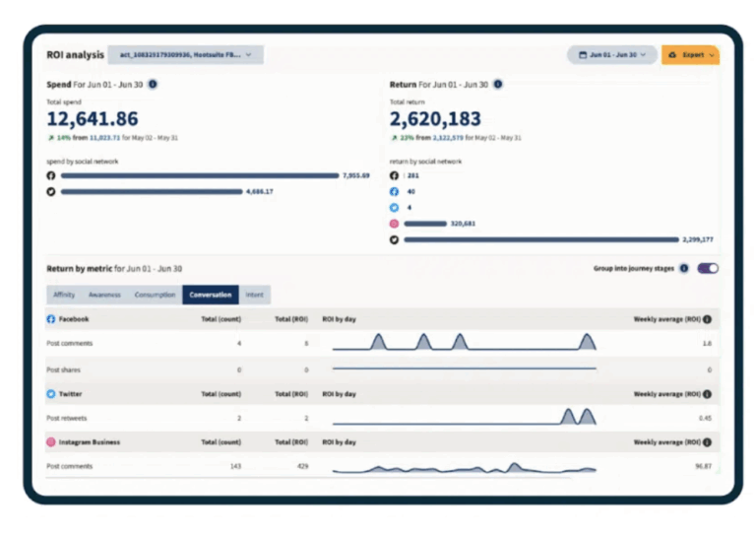This screenshot has width=756, height=536.
Task: Switch to the Awareness tab
Action: 104,295
